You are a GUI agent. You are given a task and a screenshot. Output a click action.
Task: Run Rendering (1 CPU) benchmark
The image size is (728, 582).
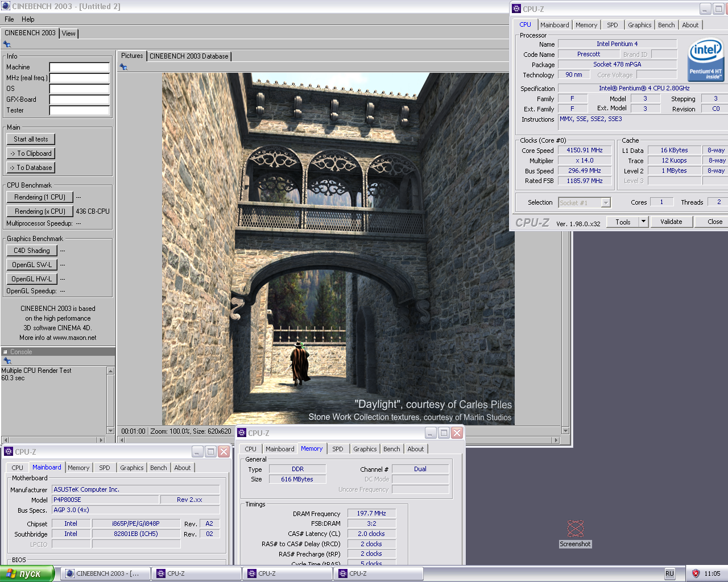pyautogui.click(x=40, y=197)
